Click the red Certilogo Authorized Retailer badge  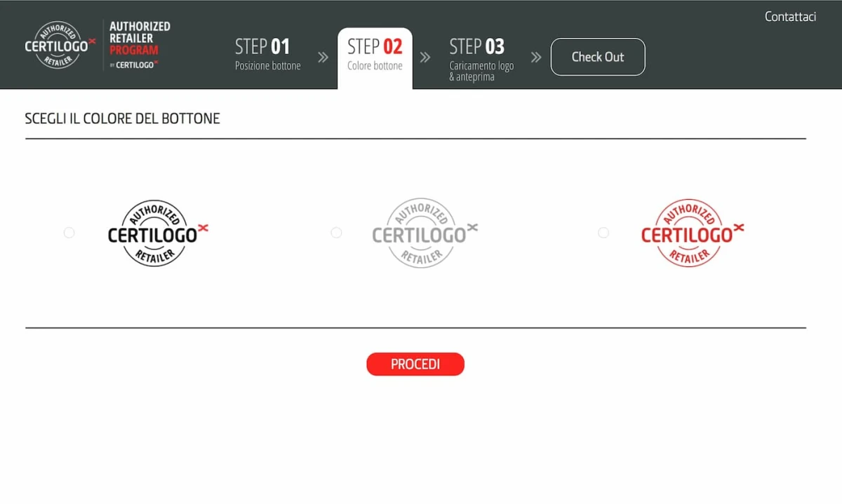click(693, 233)
